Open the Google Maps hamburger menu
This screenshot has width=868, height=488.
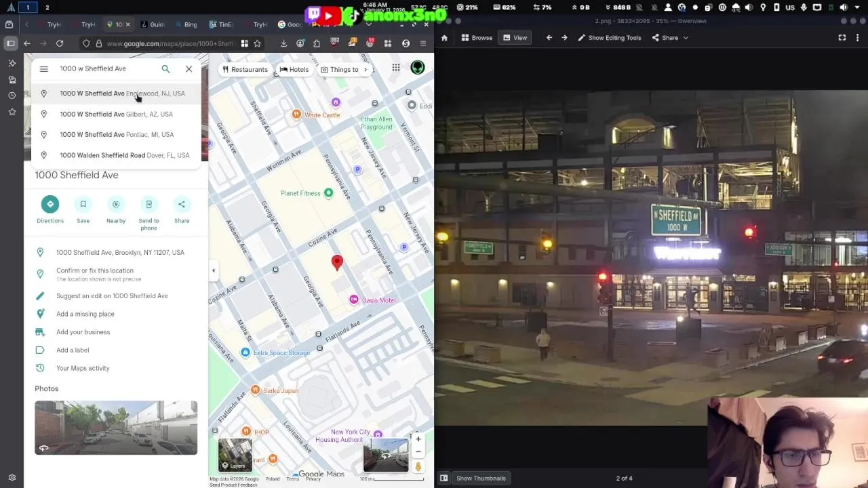(x=44, y=68)
